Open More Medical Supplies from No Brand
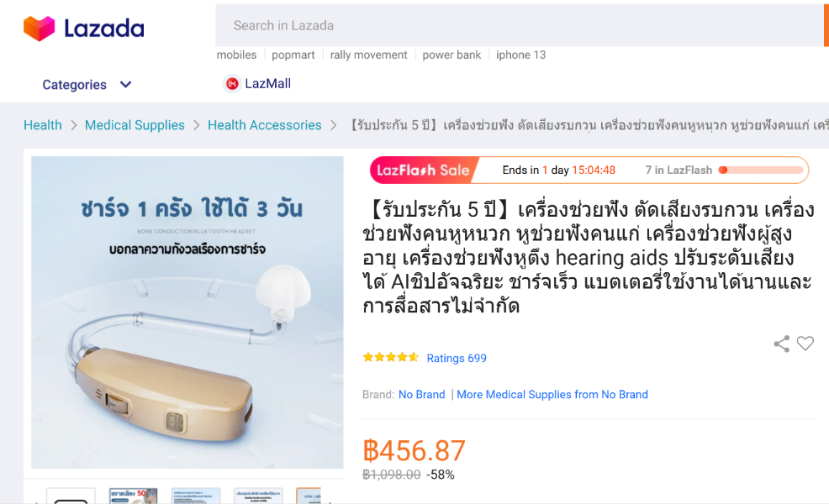829x504 pixels. (x=552, y=395)
